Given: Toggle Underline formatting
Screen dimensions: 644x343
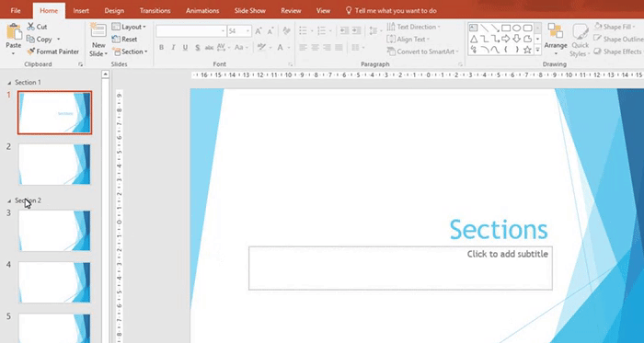Looking at the screenshot, I should pyautogui.click(x=185, y=48).
